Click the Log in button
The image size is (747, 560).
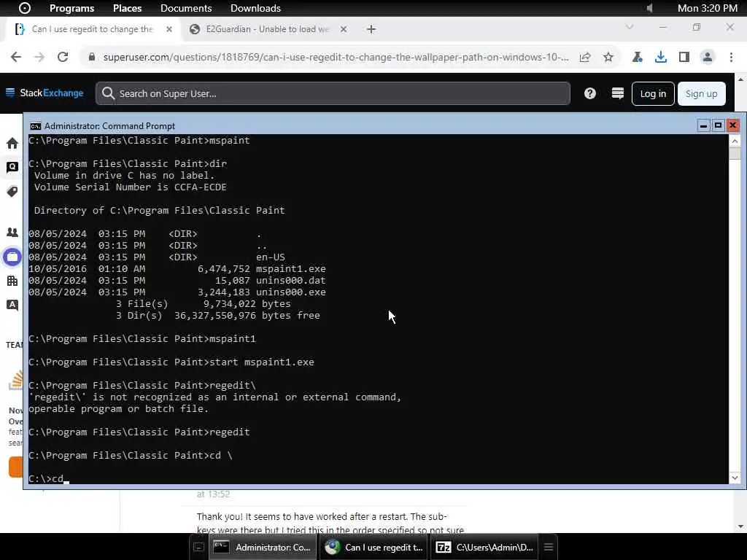point(653,93)
